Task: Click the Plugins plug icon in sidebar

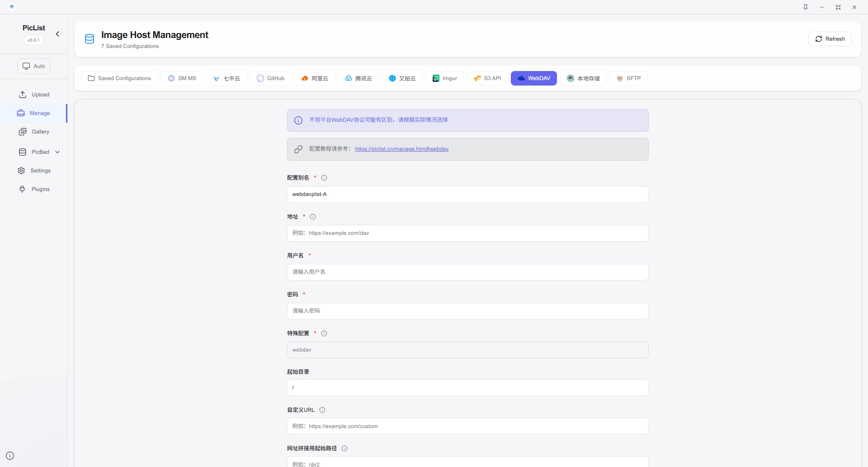Action: point(22,189)
